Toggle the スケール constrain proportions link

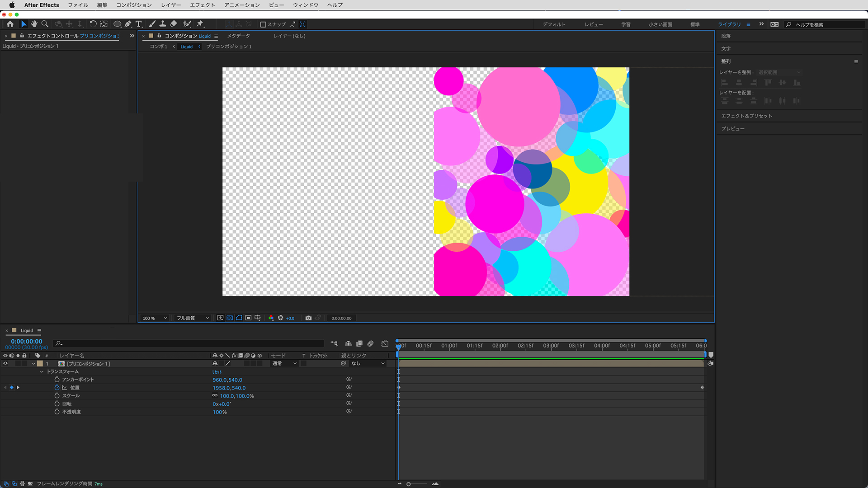point(215,396)
